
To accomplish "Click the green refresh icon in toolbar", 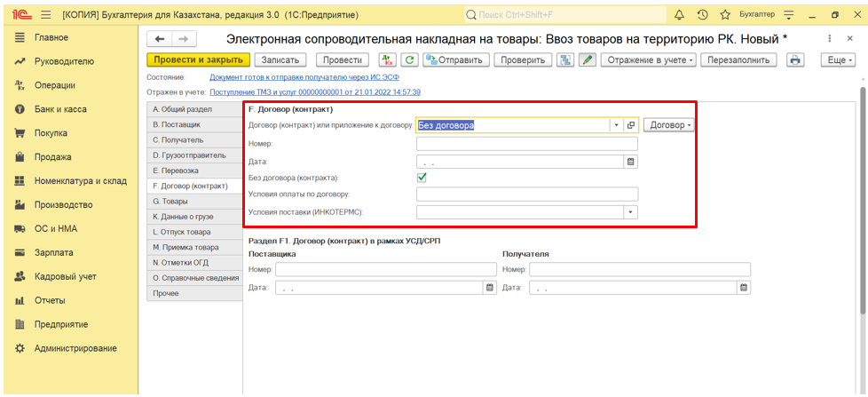I will click(x=409, y=60).
